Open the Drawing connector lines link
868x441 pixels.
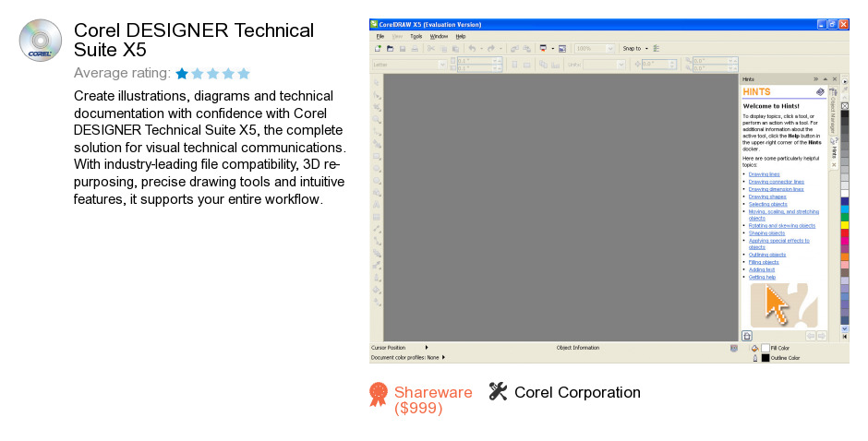[776, 182]
